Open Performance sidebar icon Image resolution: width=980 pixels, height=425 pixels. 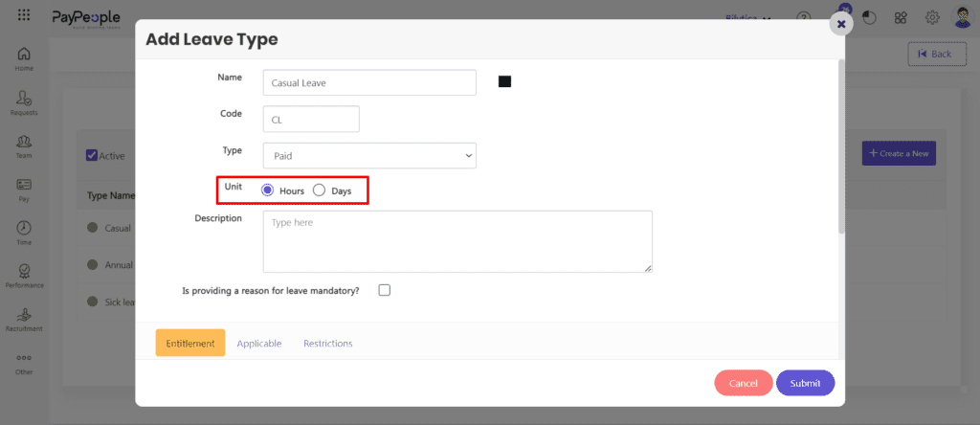pyautogui.click(x=24, y=272)
